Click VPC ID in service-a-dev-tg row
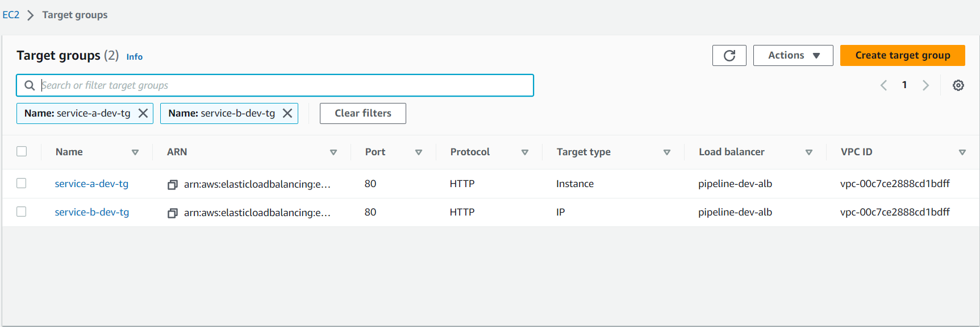Screen dimensions: 980x327 [x=895, y=184]
